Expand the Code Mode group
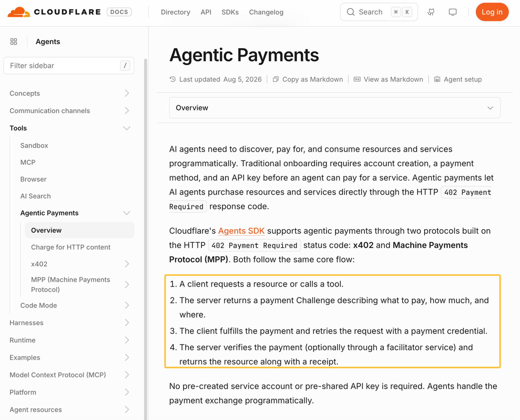The width and height of the screenshot is (520, 420). pyautogui.click(x=75, y=305)
